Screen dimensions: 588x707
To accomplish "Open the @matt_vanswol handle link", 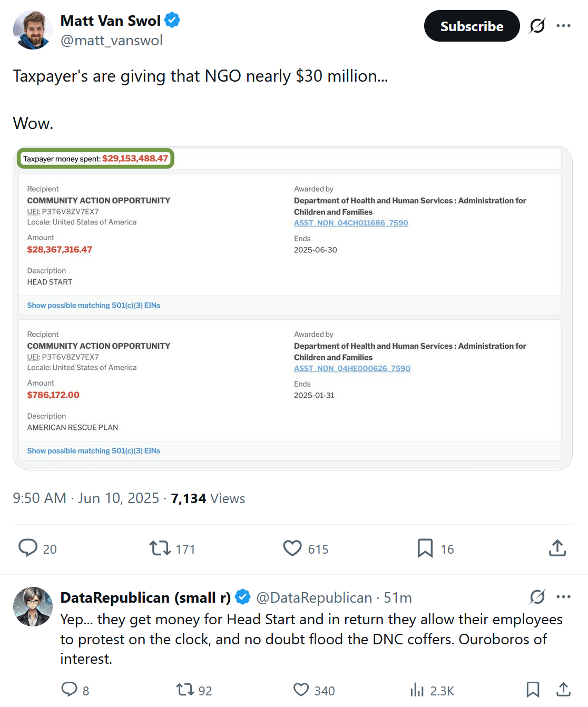I will [x=112, y=41].
